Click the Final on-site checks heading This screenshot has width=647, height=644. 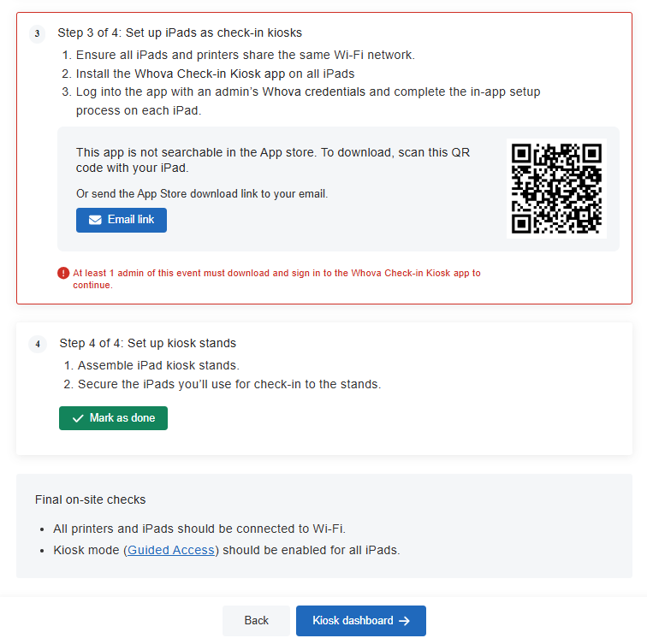(x=91, y=499)
